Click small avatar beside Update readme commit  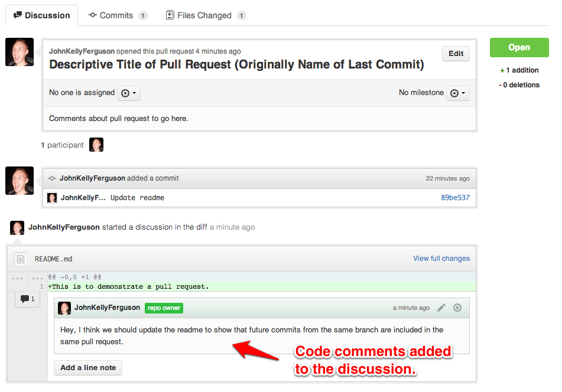[52, 198]
